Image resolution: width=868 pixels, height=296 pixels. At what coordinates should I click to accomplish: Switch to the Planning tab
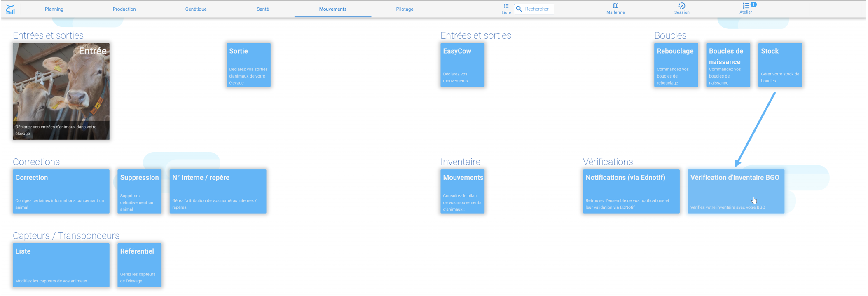point(54,9)
